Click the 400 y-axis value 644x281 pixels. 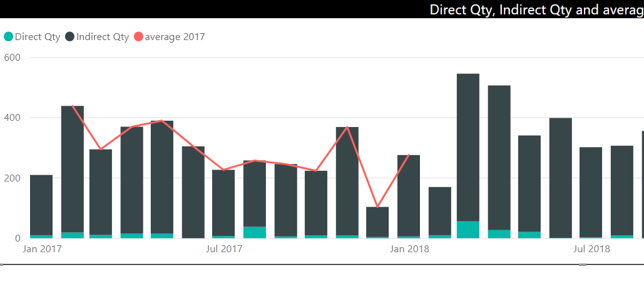12,118
